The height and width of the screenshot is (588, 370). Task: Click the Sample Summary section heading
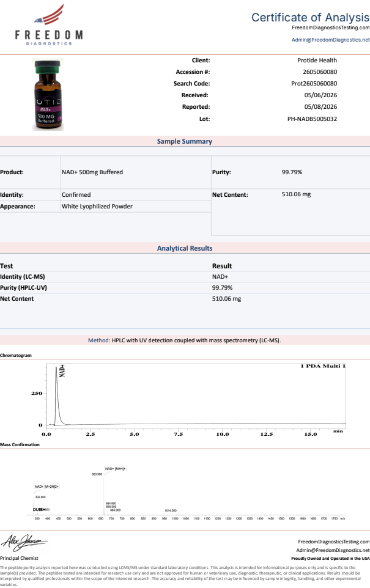click(x=185, y=141)
